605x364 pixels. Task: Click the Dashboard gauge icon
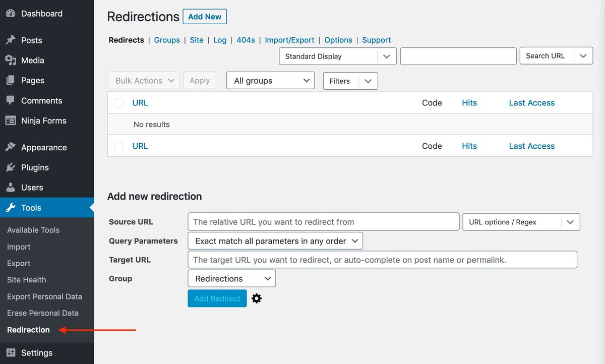point(10,14)
